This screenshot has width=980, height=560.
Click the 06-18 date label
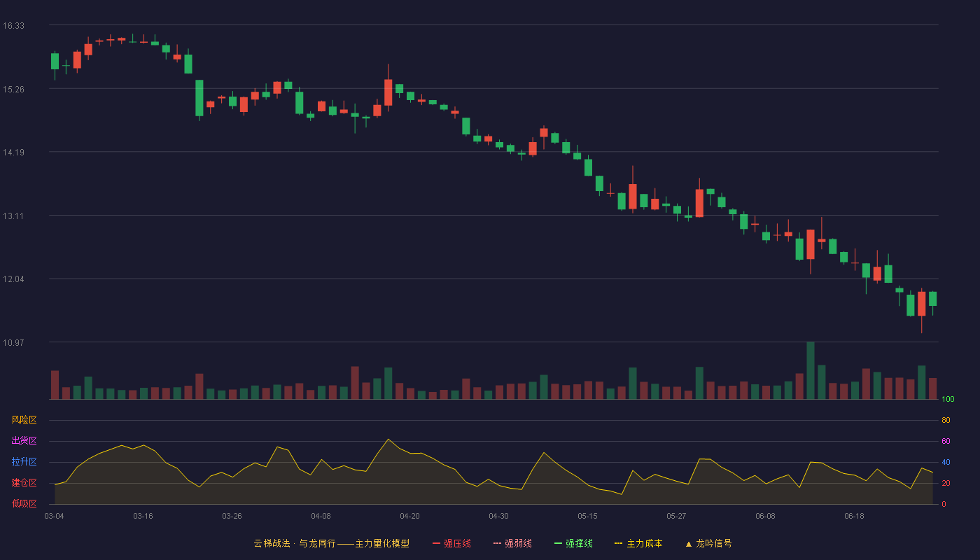point(854,516)
